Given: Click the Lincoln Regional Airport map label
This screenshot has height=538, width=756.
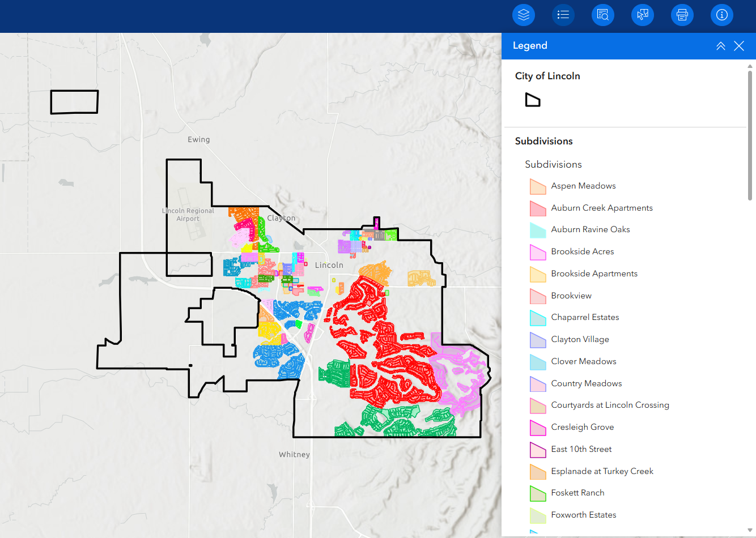Looking at the screenshot, I should [x=188, y=215].
